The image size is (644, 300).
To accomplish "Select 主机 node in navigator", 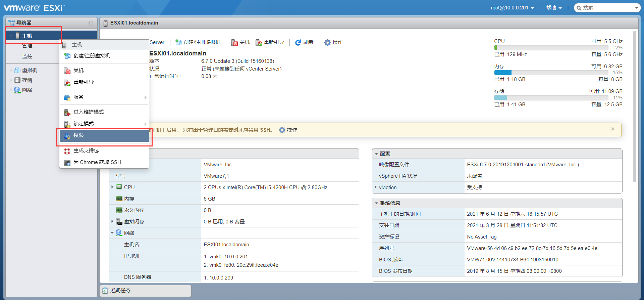I will [x=52, y=36].
